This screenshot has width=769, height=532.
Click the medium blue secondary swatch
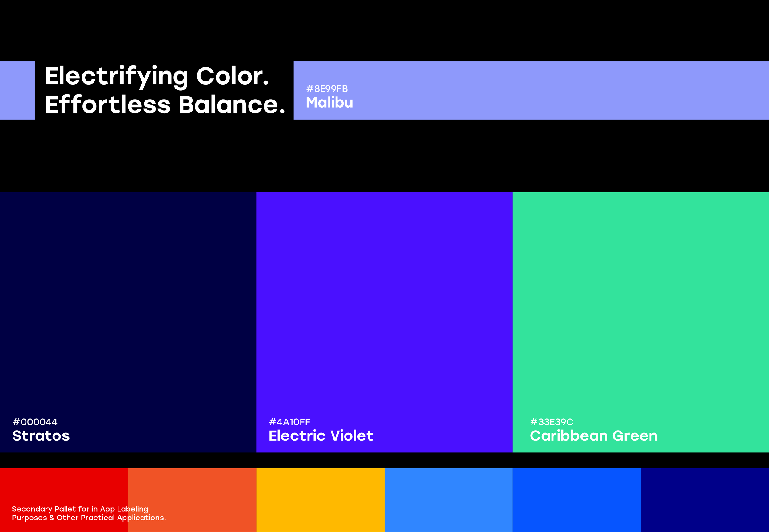tap(576, 500)
